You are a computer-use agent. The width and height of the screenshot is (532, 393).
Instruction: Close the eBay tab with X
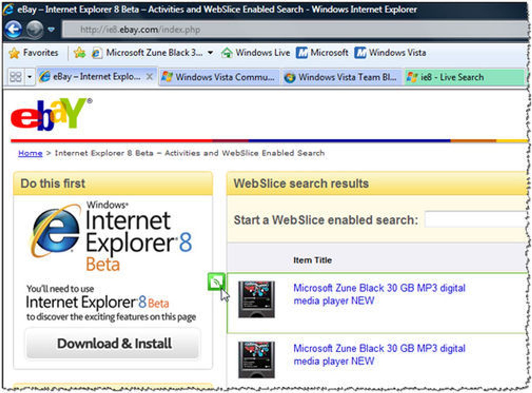(150, 77)
